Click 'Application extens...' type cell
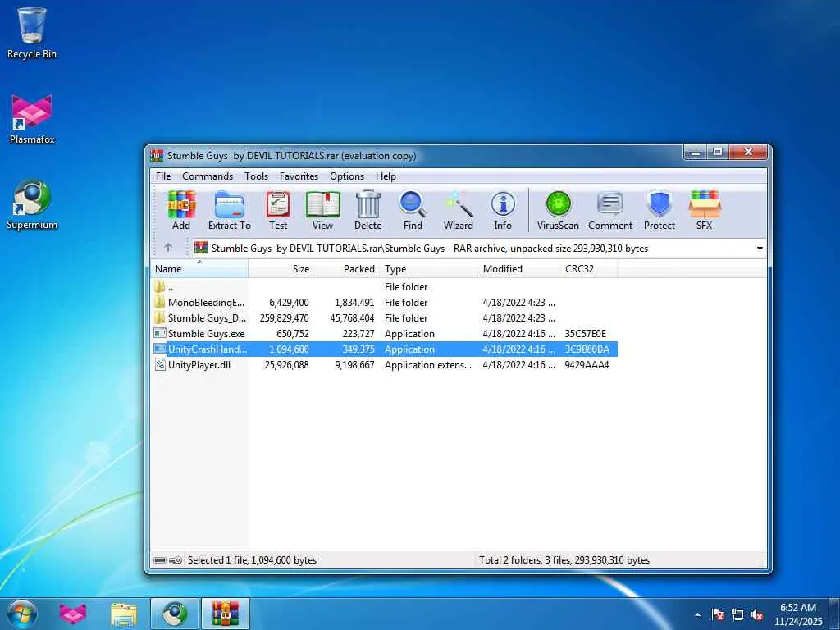 point(428,365)
